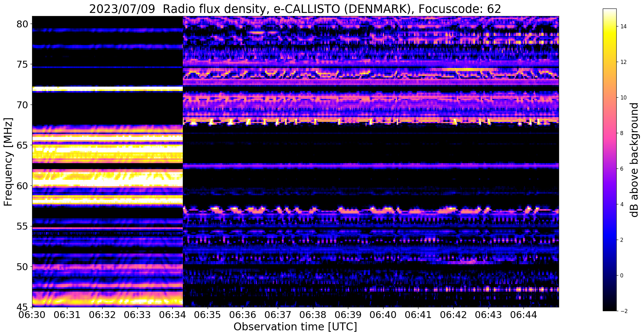Image resolution: width=644 pixels, height=336 pixels.
Task: Click the spectrogram image at 06:38, 65 MHz
Action: (313, 145)
